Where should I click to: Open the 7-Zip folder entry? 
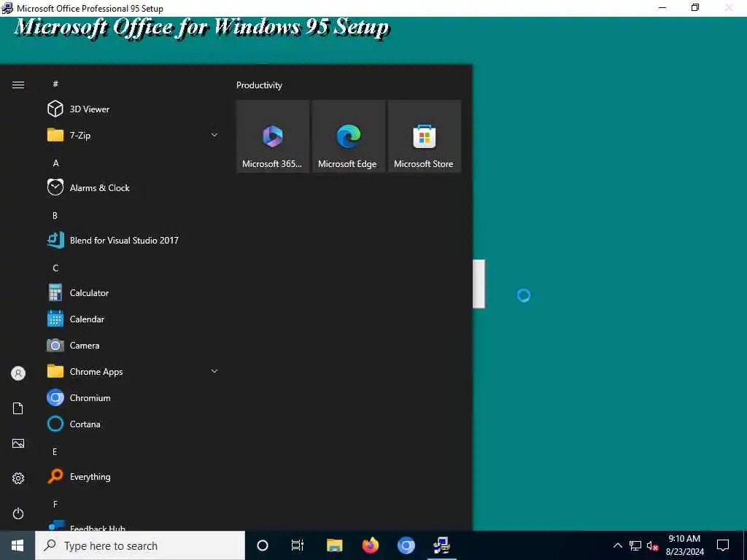pyautogui.click(x=132, y=135)
